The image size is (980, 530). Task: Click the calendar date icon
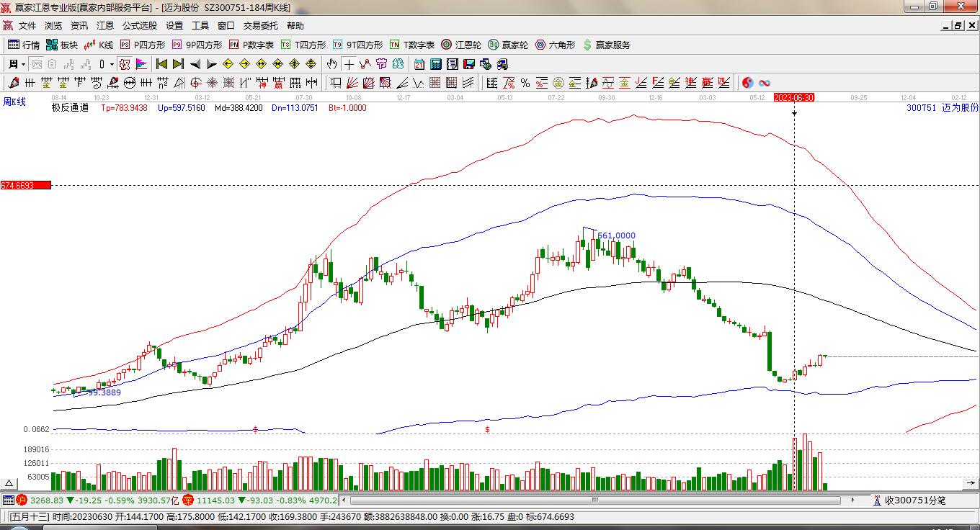[419, 64]
